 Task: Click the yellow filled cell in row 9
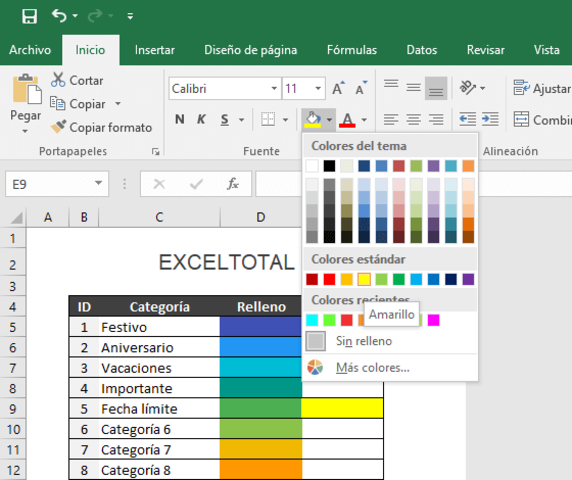[x=342, y=409]
